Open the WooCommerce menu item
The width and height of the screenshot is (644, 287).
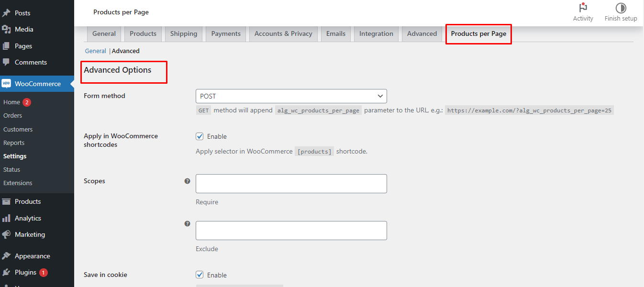coord(37,84)
